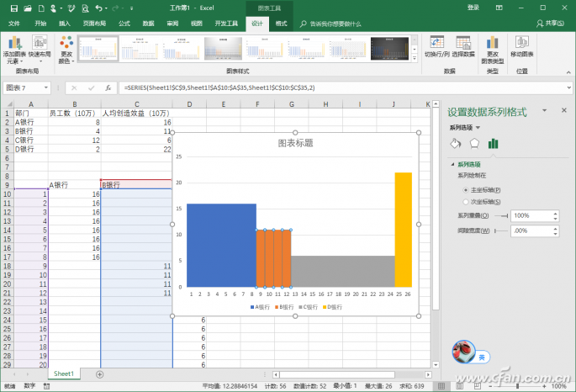576x392 pixels.
Task: Click Select All corner of the sheet
Action: pyautogui.click(x=8, y=104)
